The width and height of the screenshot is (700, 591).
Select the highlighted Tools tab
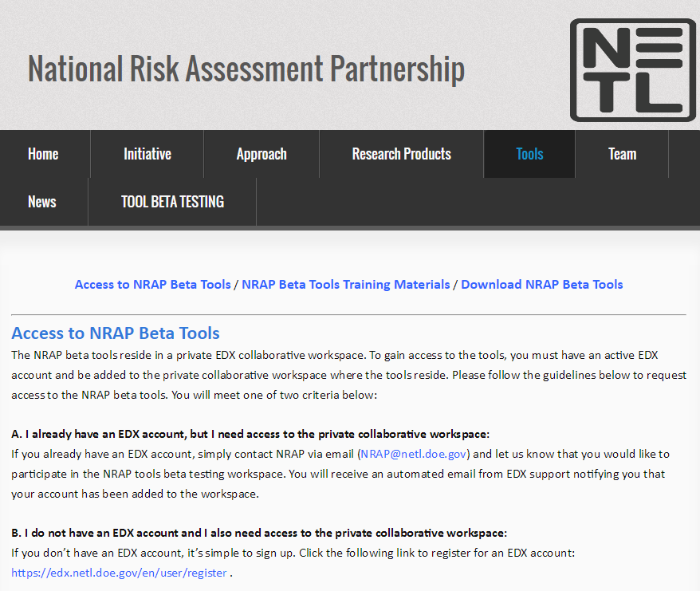(x=529, y=154)
